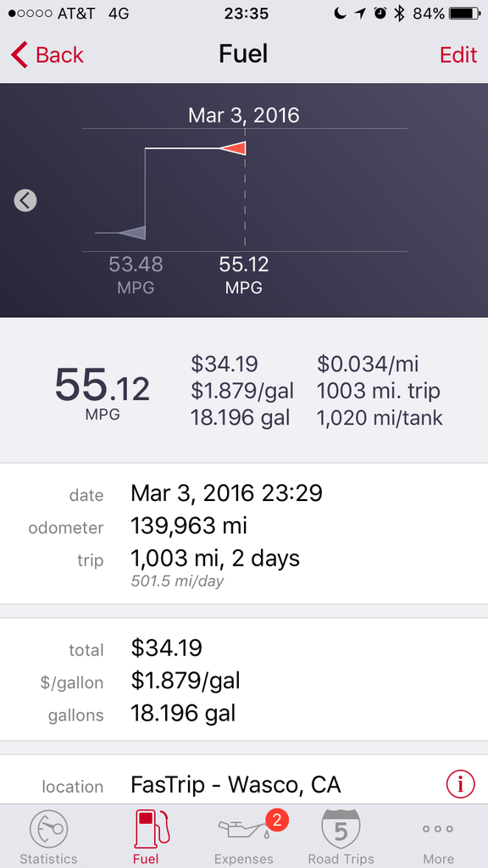The image size is (488, 868).
Task: Select the grey 53.48 MPG chart marker
Action: coord(131,233)
